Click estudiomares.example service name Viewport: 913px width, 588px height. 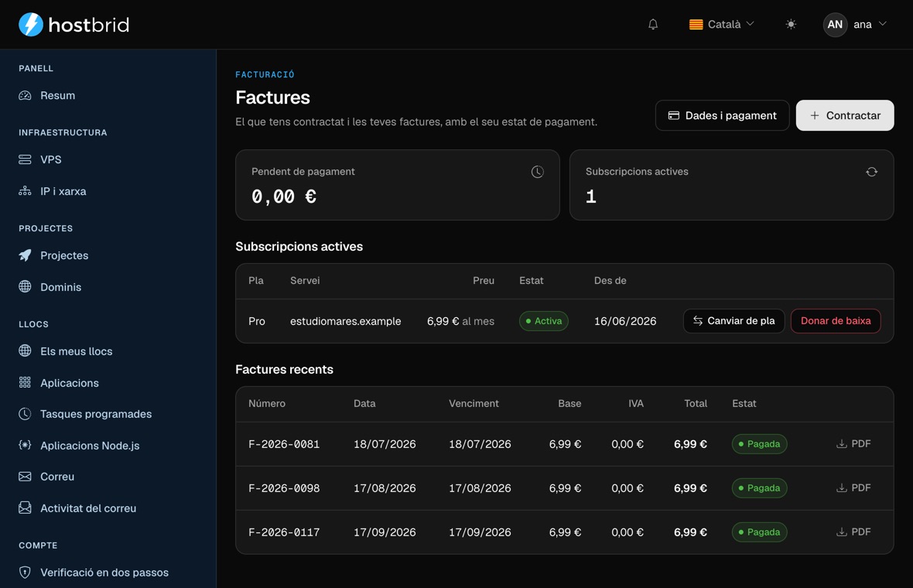tap(345, 321)
